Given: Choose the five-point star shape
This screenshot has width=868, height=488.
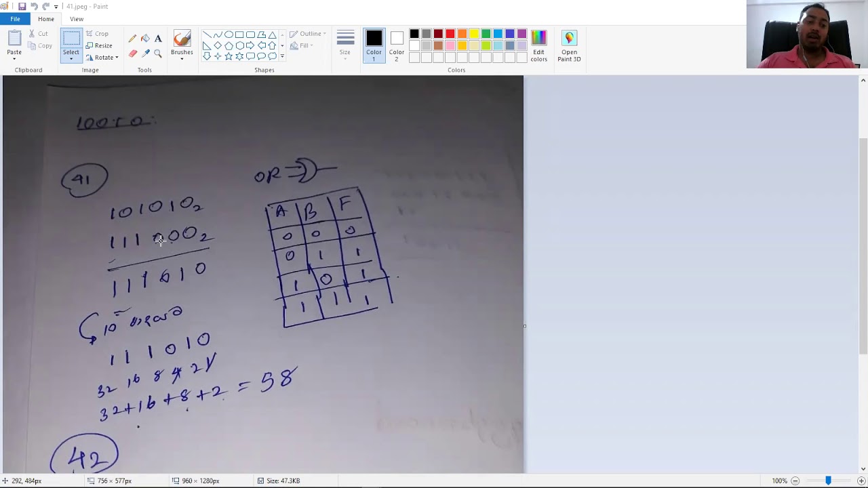Looking at the screenshot, I should pos(229,56).
